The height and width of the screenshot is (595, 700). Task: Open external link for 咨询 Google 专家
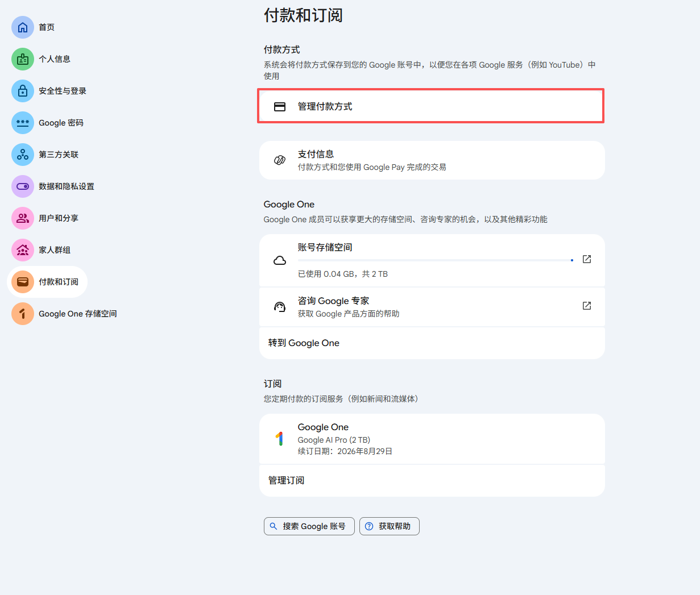pyautogui.click(x=587, y=306)
